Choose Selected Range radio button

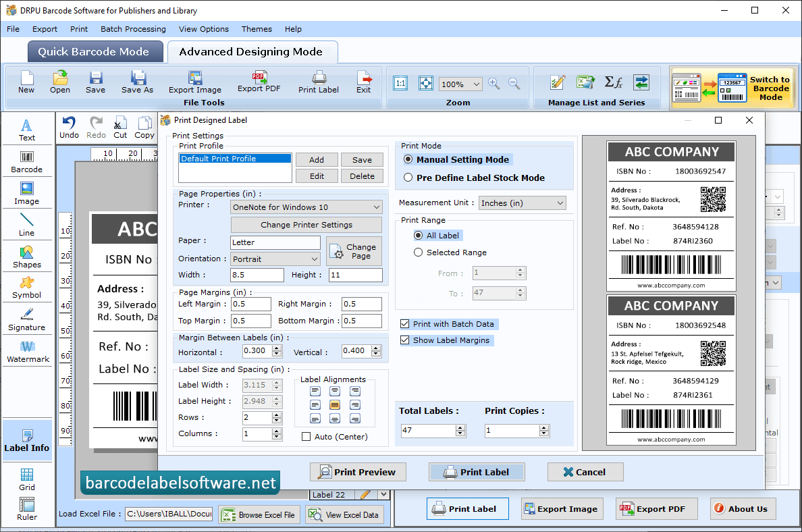coord(418,252)
